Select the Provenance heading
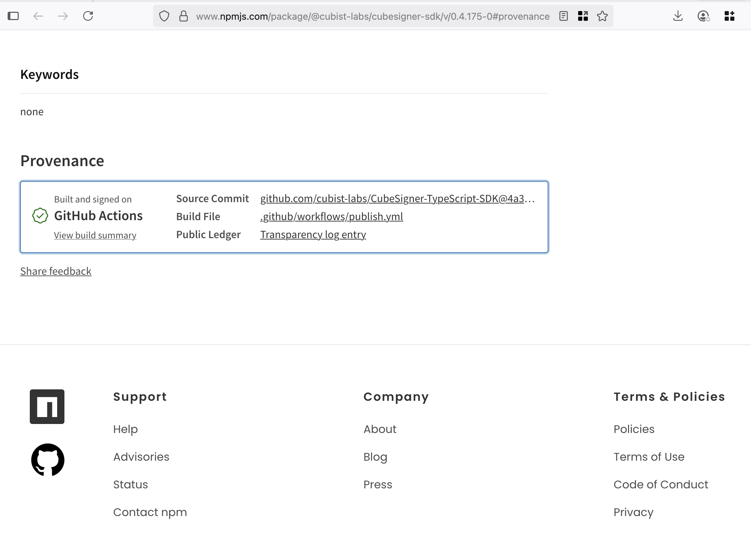Viewport: 751px width, 560px height. point(62,161)
